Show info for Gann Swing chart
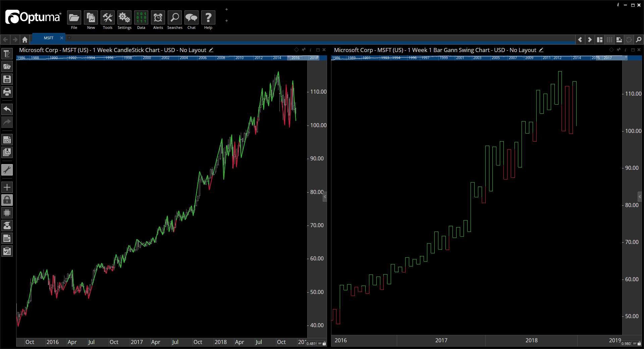This screenshot has width=644, height=349. point(626,50)
